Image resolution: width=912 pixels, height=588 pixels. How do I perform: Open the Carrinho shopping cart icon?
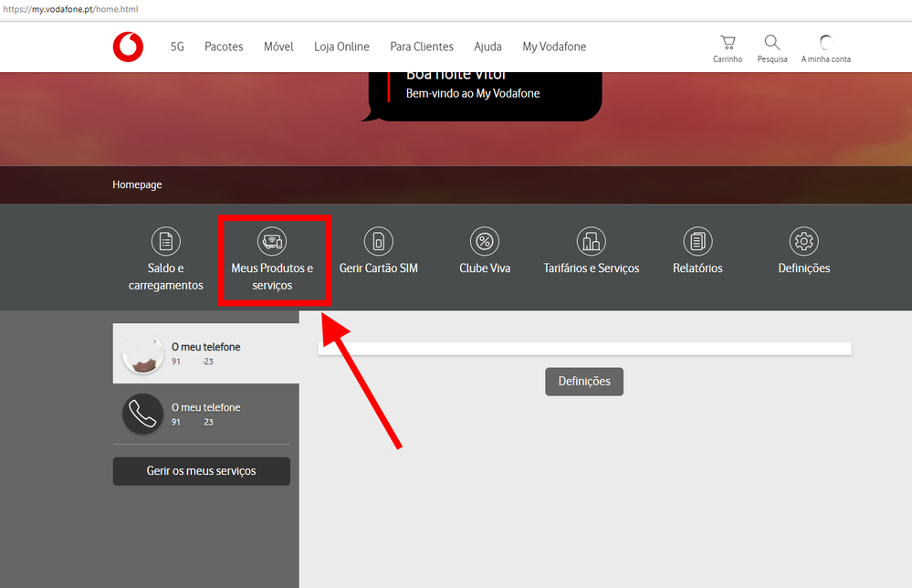pyautogui.click(x=728, y=43)
